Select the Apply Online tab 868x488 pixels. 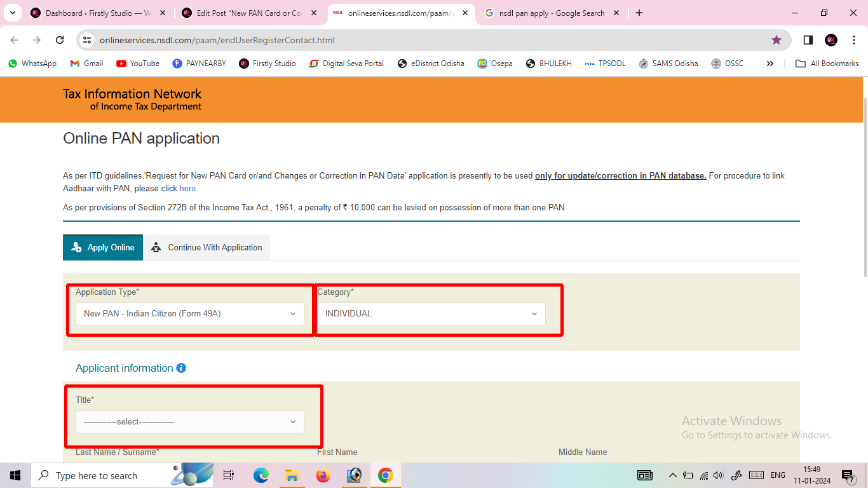[x=102, y=247]
